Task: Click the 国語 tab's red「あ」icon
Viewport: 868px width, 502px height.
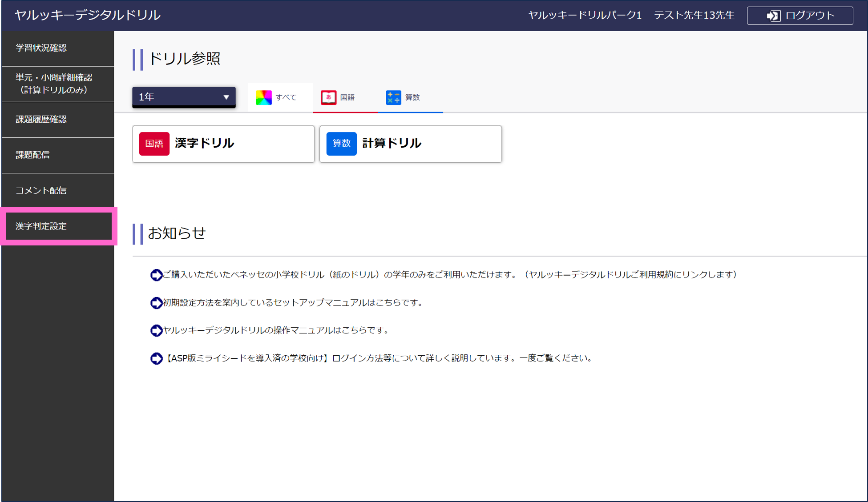Action: tap(328, 97)
